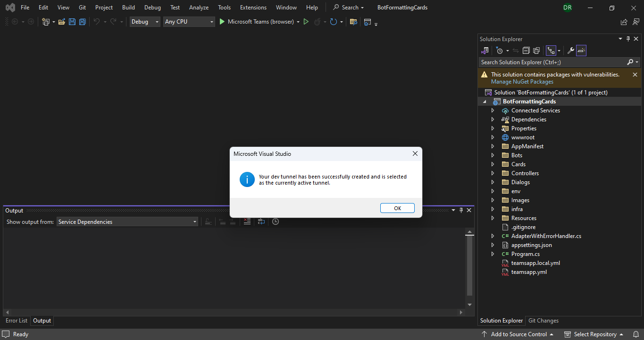This screenshot has width=644, height=340.
Task: Open the Microsoft Teams (browser) launch dropdown arrow
Action: coord(298,22)
